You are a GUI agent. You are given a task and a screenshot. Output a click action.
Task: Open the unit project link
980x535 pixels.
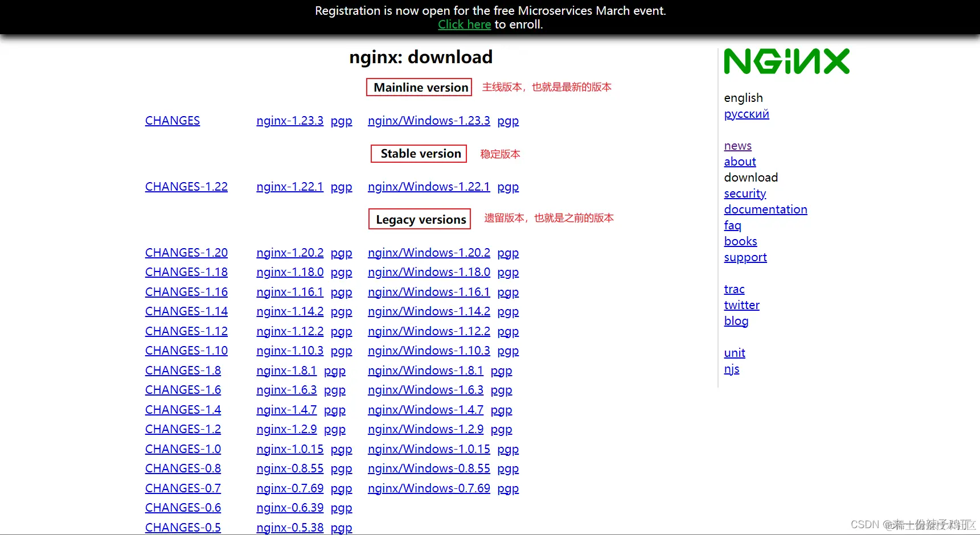click(x=735, y=353)
